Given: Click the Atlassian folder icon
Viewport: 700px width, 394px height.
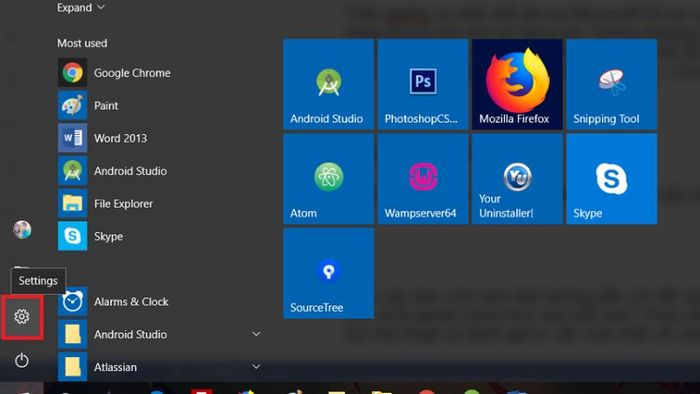Looking at the screenshot, I should [x=72, y=367].
